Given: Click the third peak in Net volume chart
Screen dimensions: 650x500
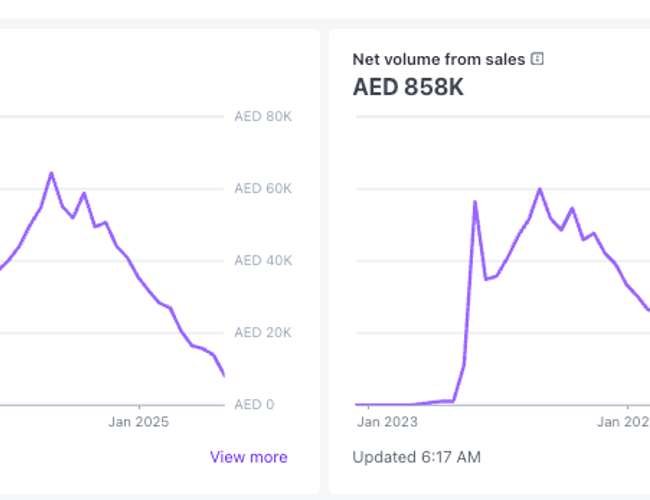Looking at the screenshot, I should click(x=572, y=208).
